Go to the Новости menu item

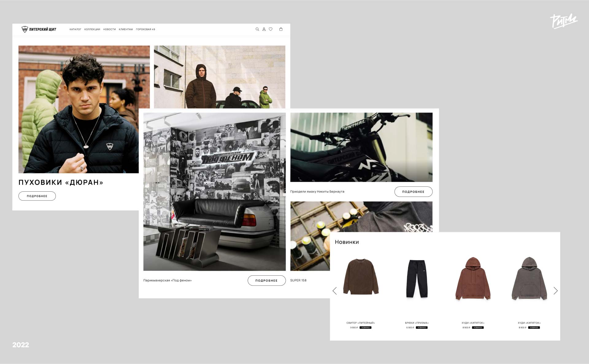(x=109, y=29)
